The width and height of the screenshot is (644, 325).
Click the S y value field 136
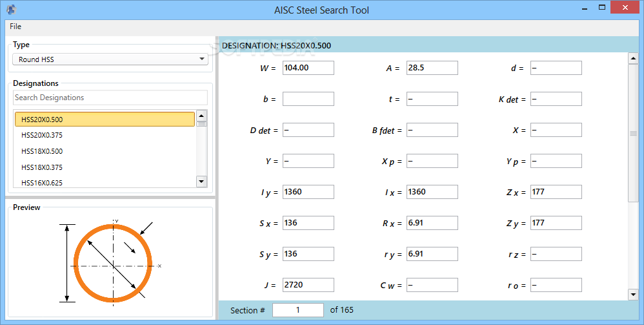pos(308,254)
